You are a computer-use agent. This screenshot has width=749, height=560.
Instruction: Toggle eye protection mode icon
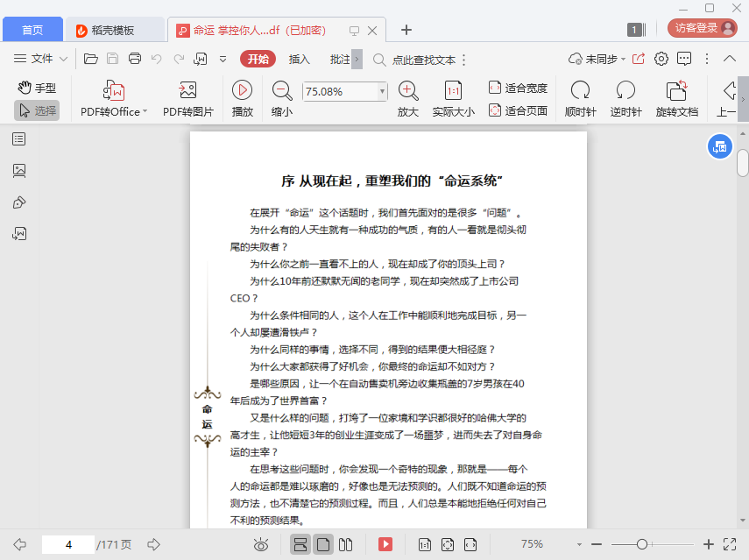pyautogui.click(x=260, y=544)
